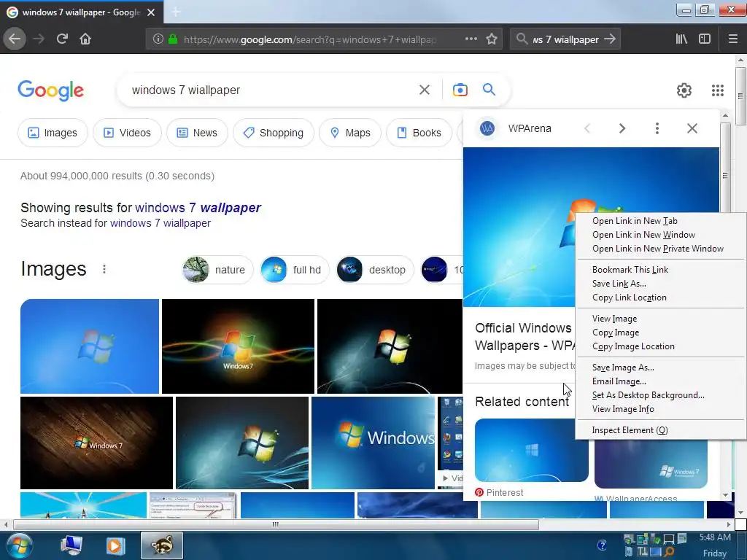The width and height of the screenshot is (747, 560).
Task: Open the computer icon on the taskbar
Action: 71,545
